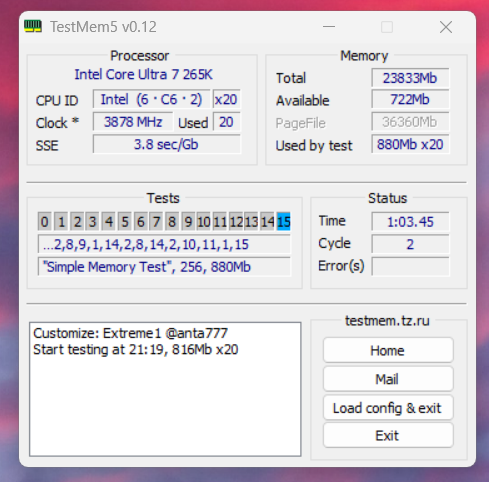Select test indicator 14
Image resolution: width=489 pixels, height=482 pixels.
click(268, 222)
